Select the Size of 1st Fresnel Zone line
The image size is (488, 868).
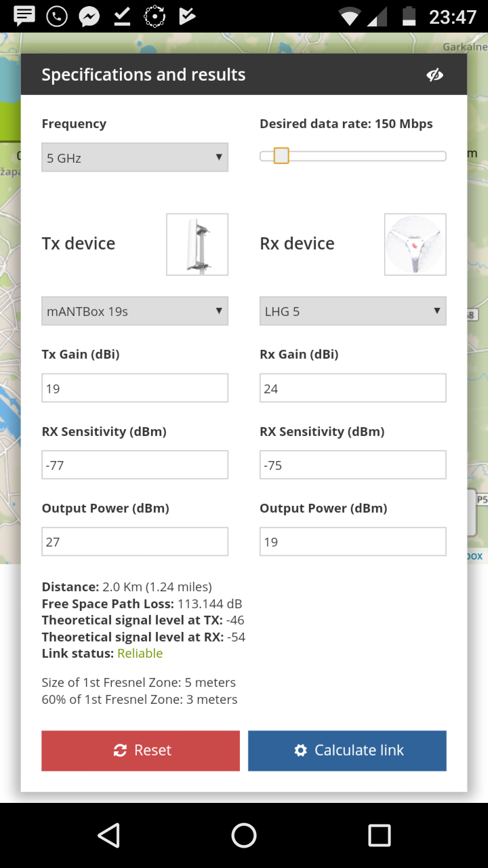[139, 682]
